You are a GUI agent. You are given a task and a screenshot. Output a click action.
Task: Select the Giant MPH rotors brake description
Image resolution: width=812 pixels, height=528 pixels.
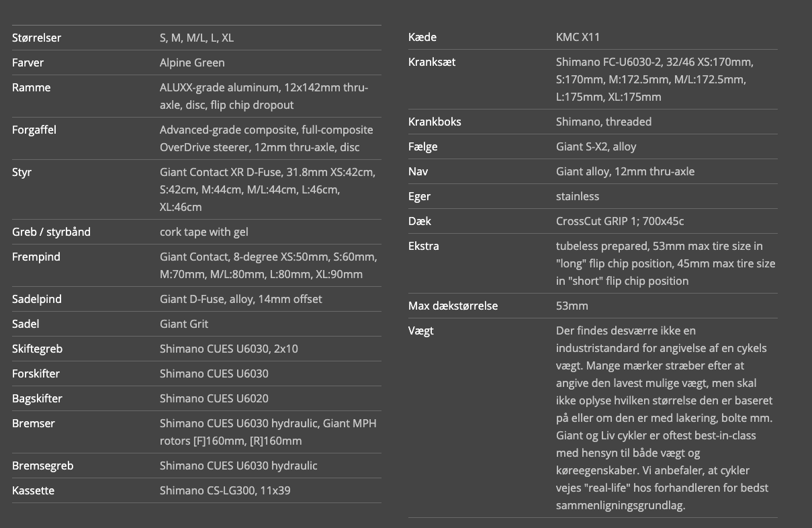(x=268, y=432)
